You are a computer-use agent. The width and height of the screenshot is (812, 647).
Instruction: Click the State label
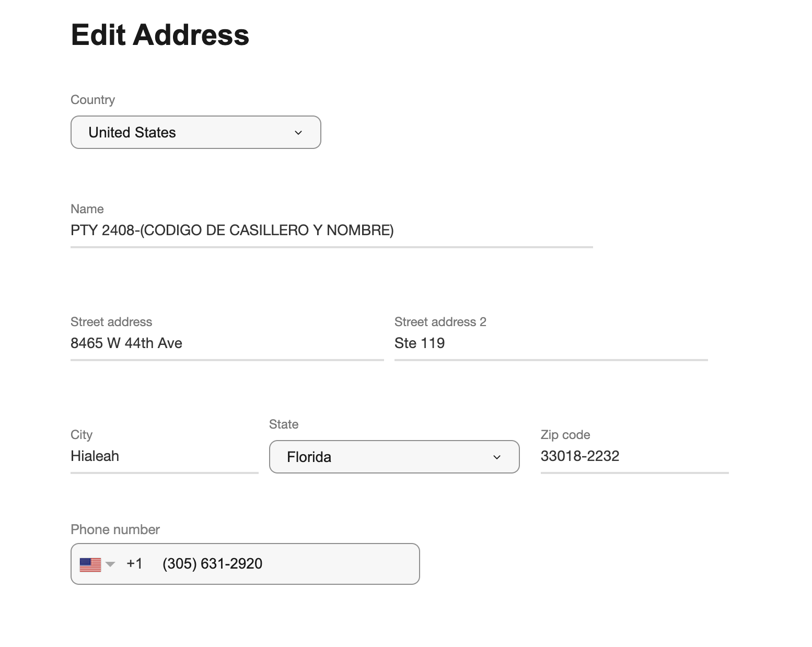coord(284,424)
